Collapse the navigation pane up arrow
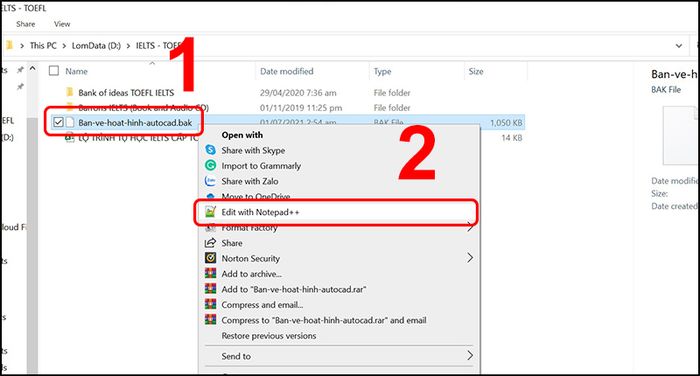Viewport: 700px width, 376px height. [32, 68]
